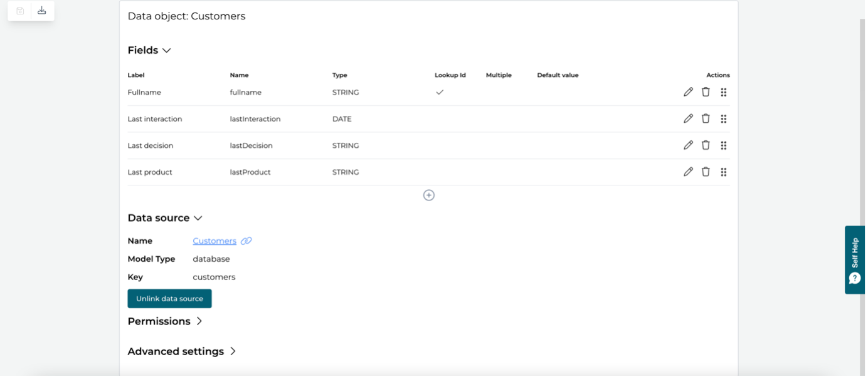
Task: Click the Unlink data source button
Action: tap(169, 298)
